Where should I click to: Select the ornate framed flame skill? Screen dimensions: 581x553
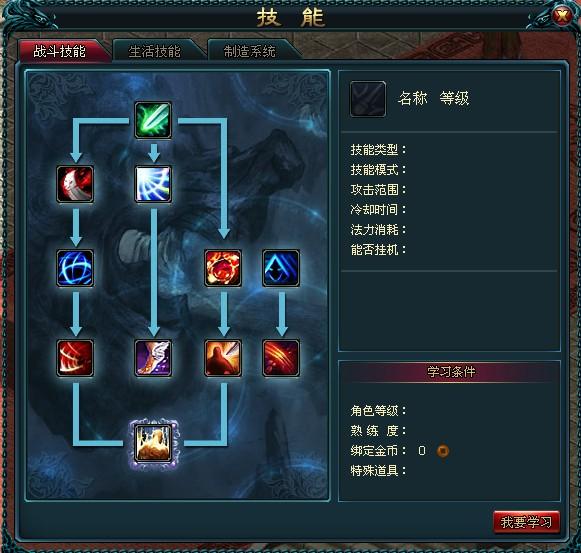click(153, 443)
